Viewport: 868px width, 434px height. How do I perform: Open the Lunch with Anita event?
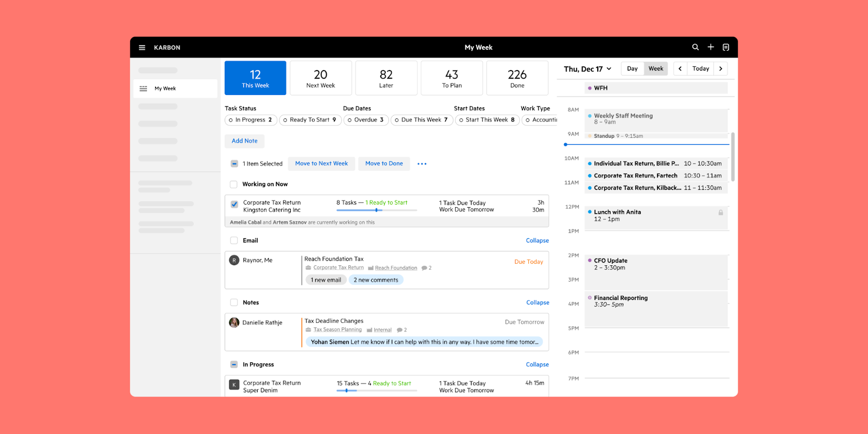[656, 218]
